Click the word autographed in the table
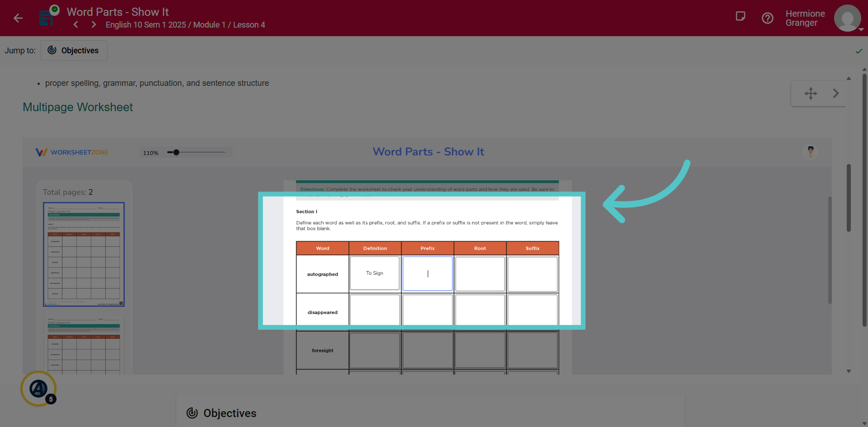The width and height of the screenshot is (868, 427). tap(322, 274)
